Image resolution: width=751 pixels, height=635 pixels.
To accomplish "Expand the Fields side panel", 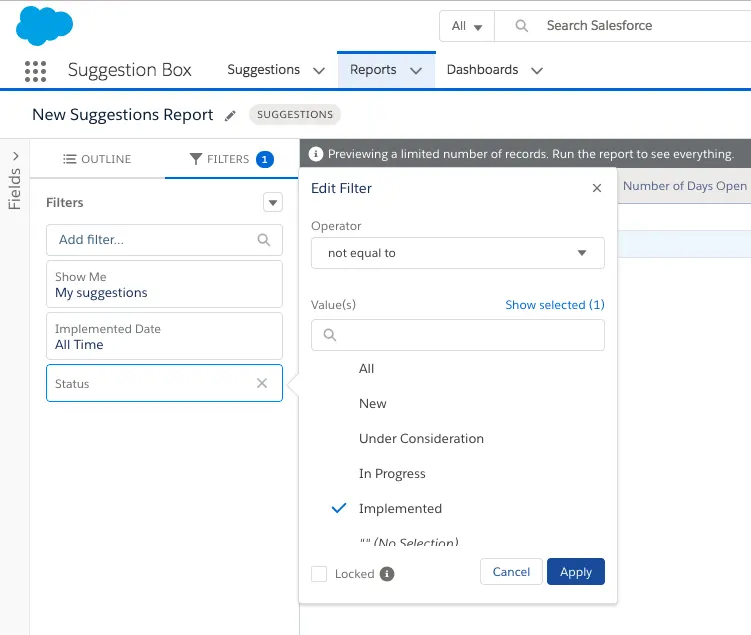I will pyautogui.click(x=16, y=156).
